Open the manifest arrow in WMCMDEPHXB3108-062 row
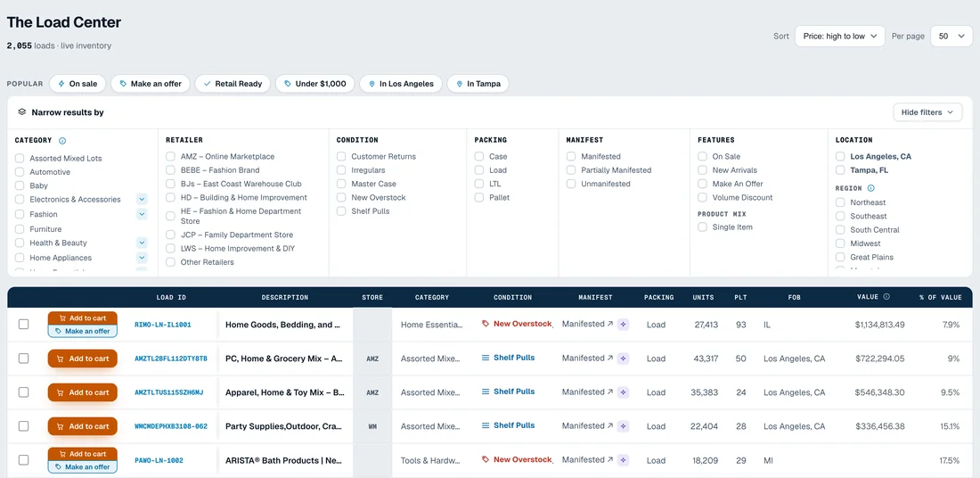The width and height of the screenshot is (980, 478). click(610, 425)
